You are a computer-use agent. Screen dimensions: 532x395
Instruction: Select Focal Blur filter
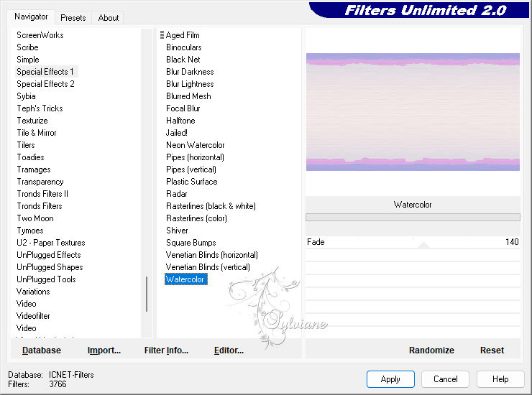[x=183, y=108]
